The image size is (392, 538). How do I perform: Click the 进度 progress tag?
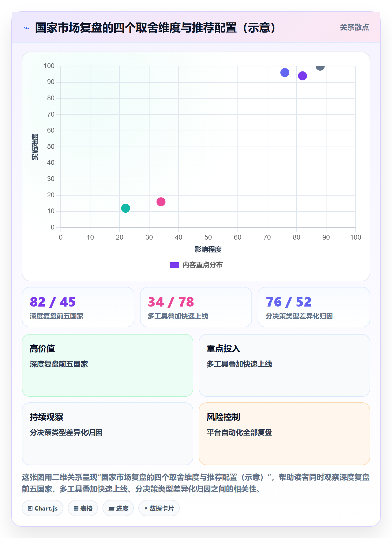click(x=118, y=508)
